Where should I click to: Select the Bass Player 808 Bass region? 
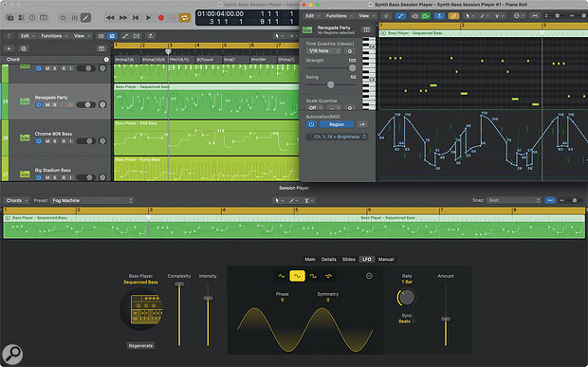[x=206, y=138]
